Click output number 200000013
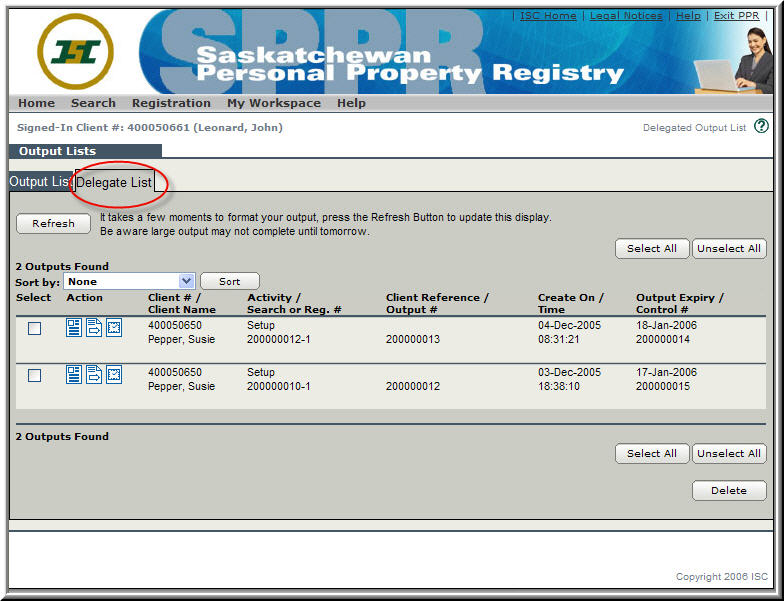 [413, 340]
